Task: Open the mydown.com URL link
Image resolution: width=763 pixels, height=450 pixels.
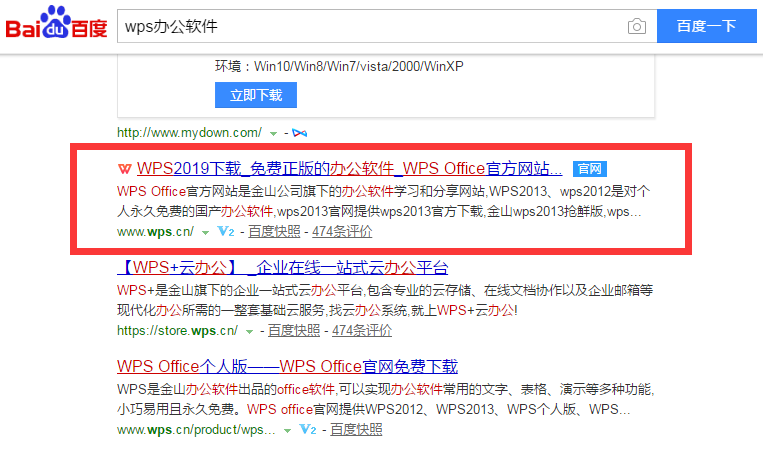Action: [x=189, y=132]
